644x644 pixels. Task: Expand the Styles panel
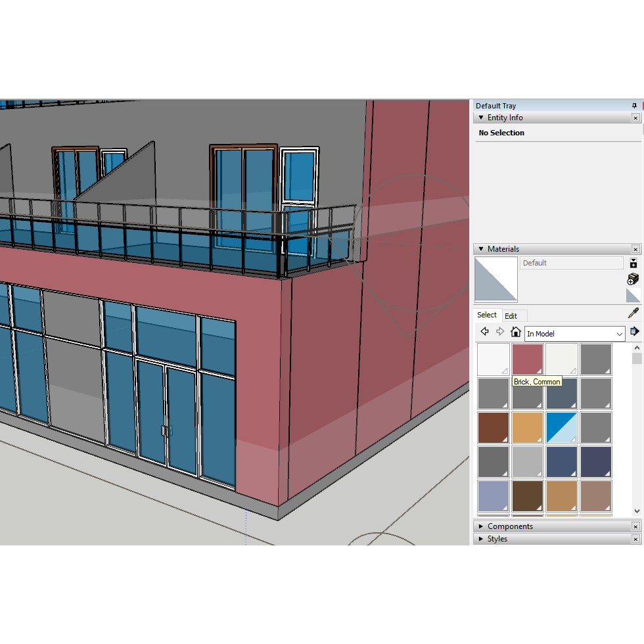[481, 538]
